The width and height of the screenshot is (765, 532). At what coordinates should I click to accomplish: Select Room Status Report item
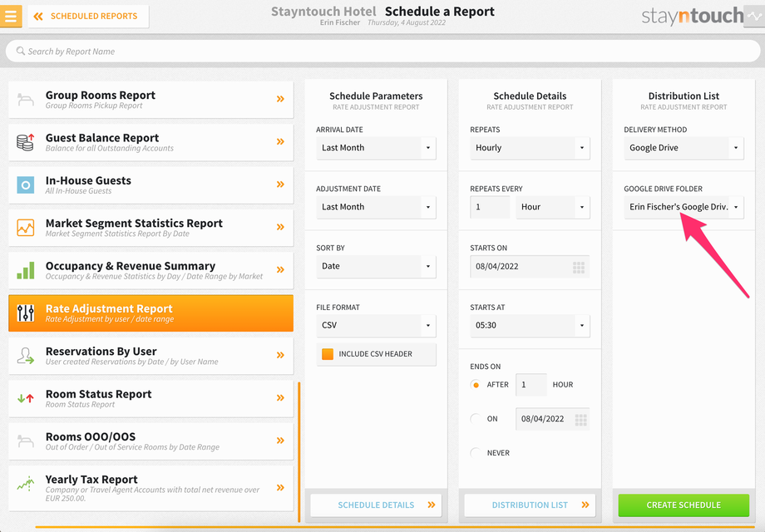[151, 398]
